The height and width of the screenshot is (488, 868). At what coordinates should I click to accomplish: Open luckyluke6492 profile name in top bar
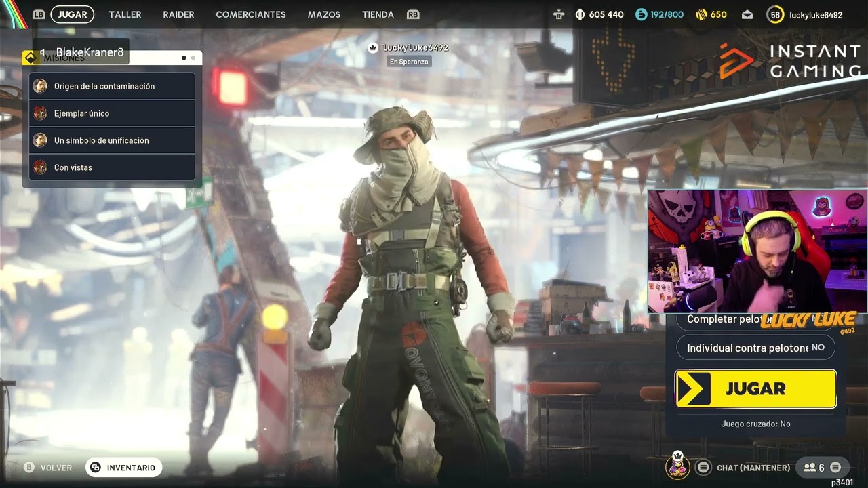tap(816, 14)
